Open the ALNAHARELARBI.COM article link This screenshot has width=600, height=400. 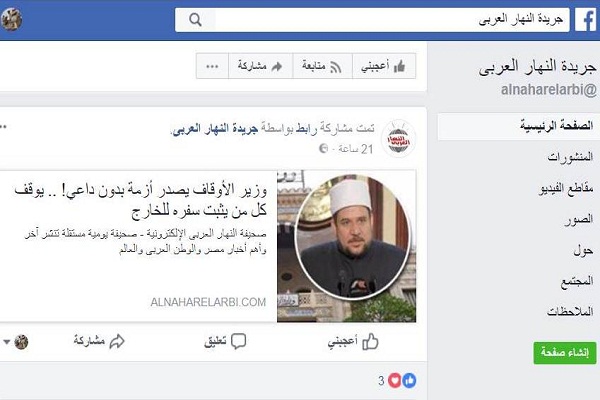(208, 302)
